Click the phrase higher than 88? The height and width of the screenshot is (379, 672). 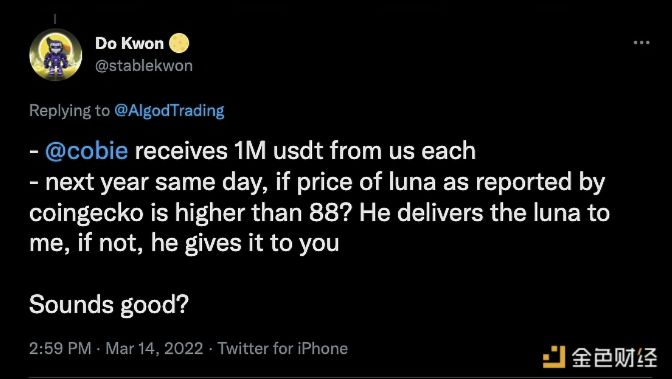[x=264, y=213]
